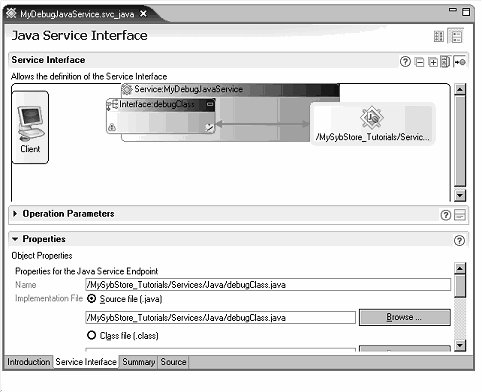Click the source file path input field
The image size is (482, 392).
pos(220,317)
